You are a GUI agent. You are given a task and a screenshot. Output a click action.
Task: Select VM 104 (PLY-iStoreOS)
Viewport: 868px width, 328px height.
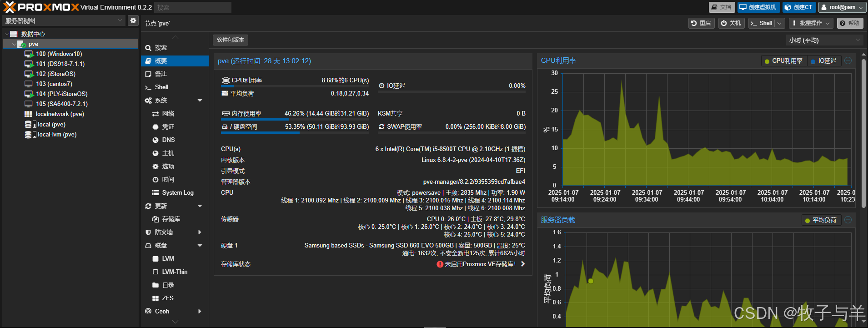(62, 94)
